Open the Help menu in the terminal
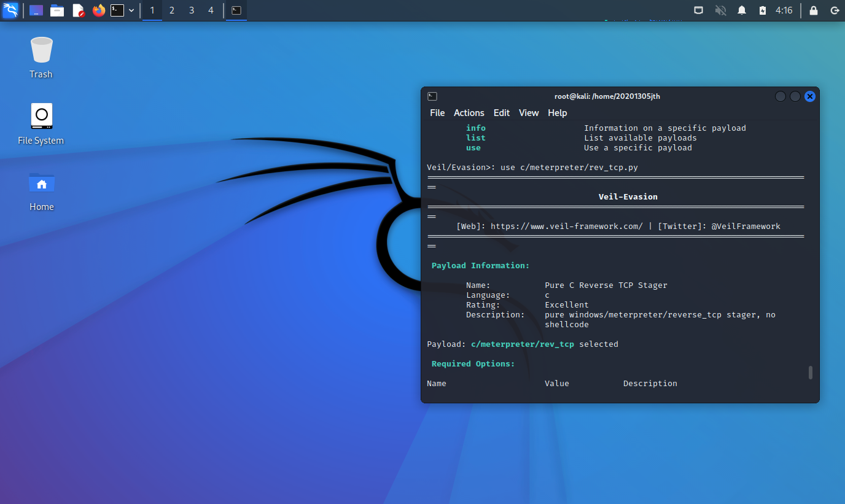The image size is (845, 504). pos(558,113)
